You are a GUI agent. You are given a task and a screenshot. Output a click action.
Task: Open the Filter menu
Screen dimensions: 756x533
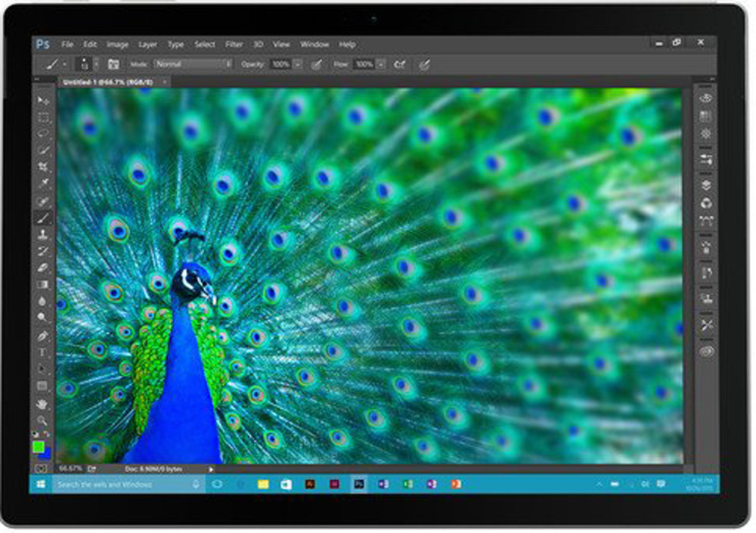pos(234,45)
